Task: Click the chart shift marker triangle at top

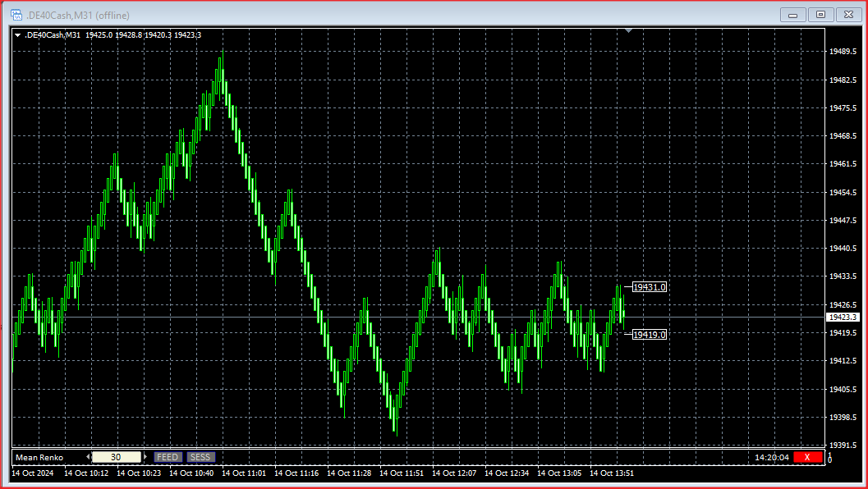Action: pyautogui.click(x=628, y=30)
